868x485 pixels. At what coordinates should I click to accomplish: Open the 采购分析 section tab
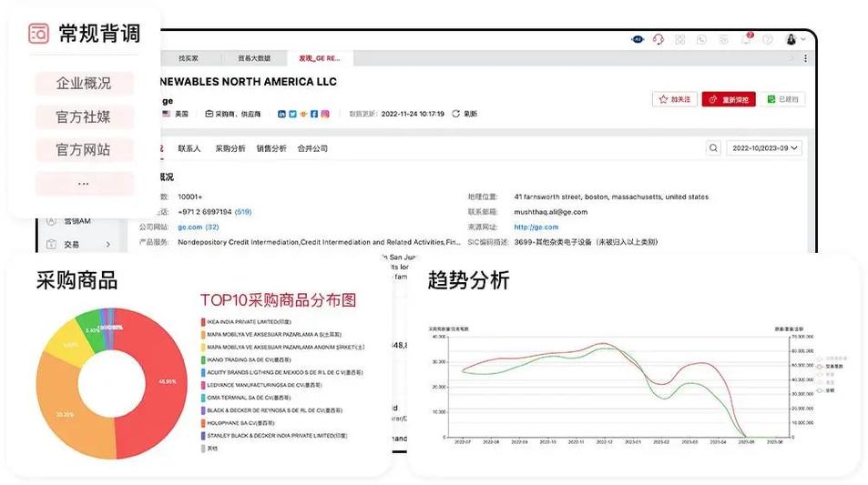(x=230, y=148)
